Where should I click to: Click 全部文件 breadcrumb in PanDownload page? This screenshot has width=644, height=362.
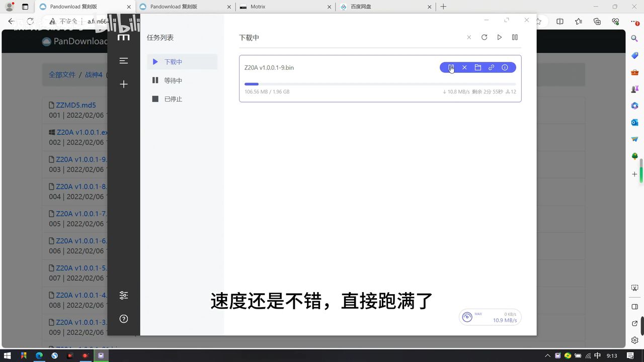62,74
